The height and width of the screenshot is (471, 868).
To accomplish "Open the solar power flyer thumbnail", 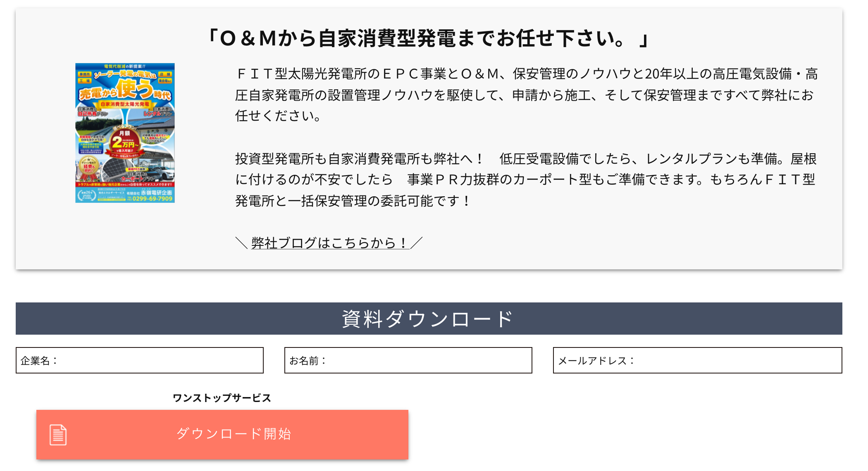I will (x=125, y=133).
